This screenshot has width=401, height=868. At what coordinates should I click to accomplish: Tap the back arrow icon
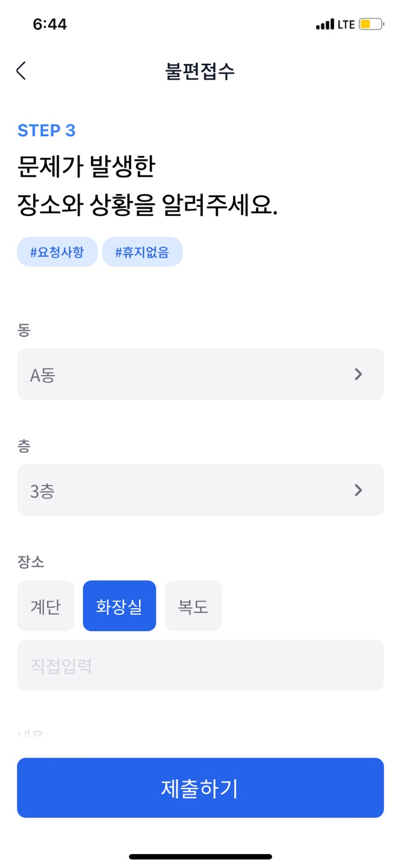21,71
